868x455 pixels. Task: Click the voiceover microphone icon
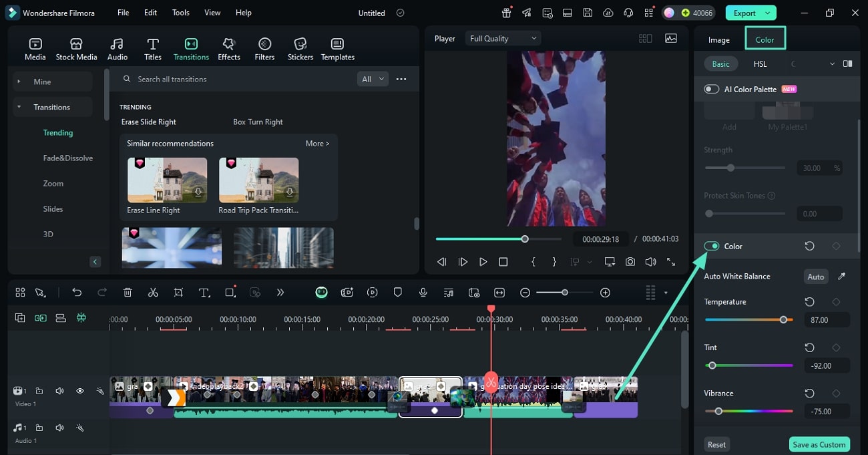coord(423,293)
